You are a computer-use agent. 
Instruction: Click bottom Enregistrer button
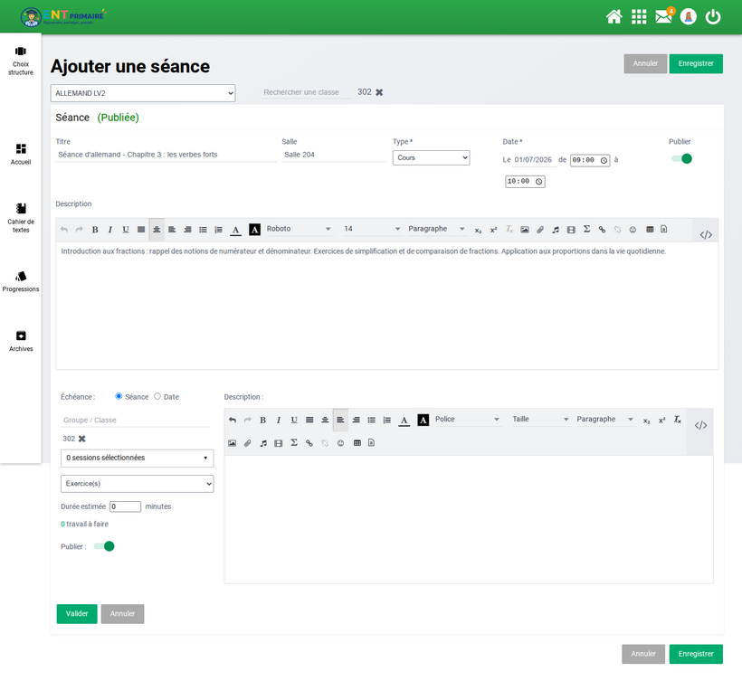tap(696, 654)
